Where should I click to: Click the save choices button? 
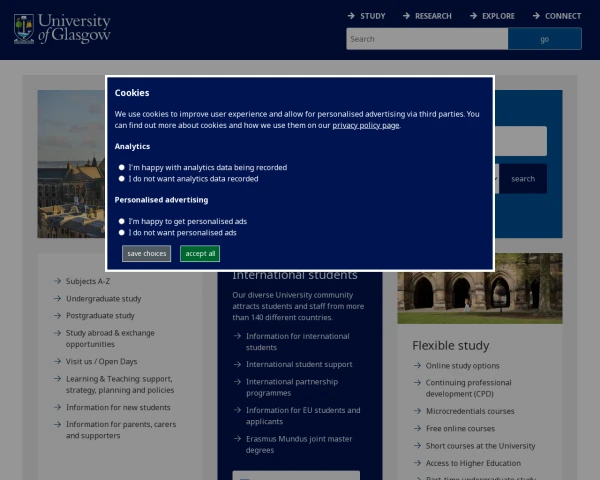point(147,254)
